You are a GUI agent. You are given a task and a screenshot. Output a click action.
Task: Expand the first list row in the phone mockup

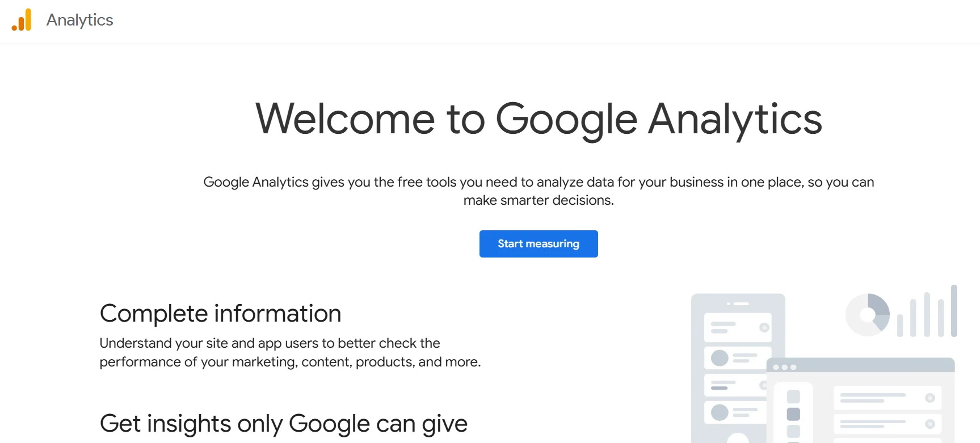[738, 327]
